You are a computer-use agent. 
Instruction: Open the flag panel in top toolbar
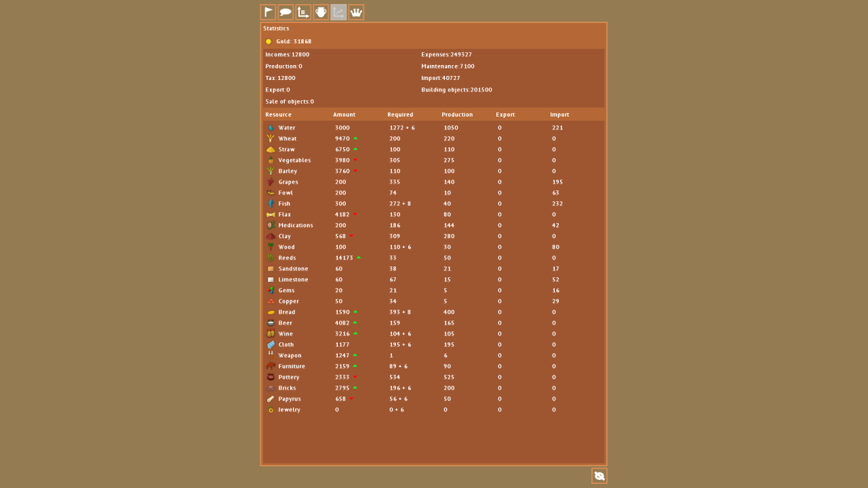tap(269, 12)
